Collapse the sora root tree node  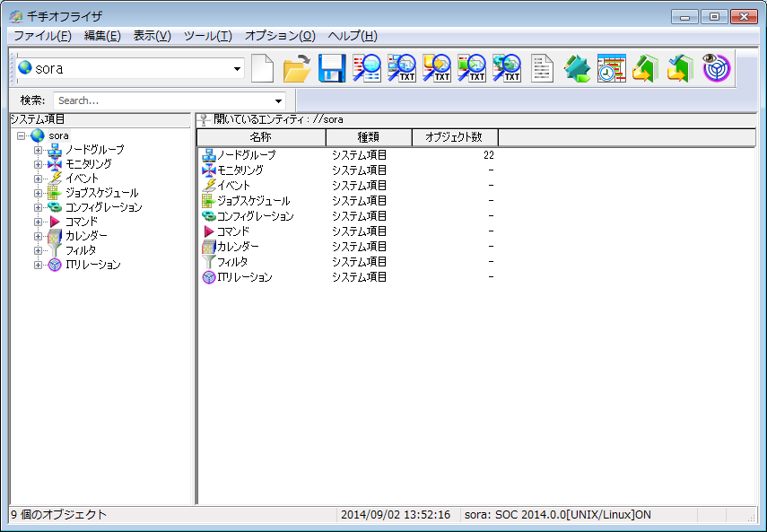[x=21, y=136]
